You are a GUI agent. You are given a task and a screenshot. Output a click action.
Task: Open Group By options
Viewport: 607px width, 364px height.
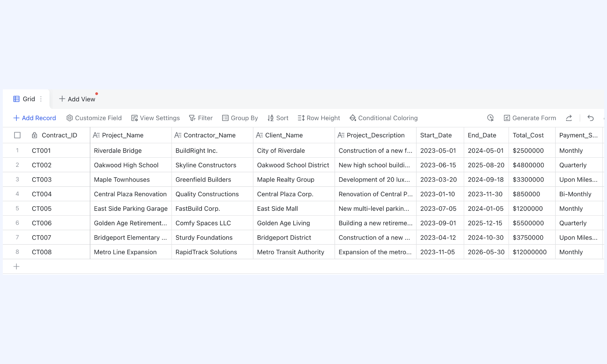pos(240,118)
